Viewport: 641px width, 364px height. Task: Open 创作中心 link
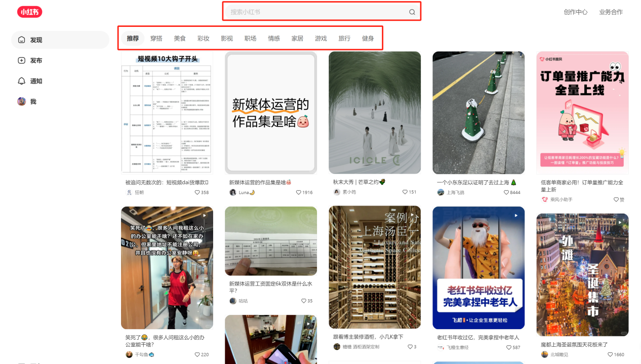(576, 12)
